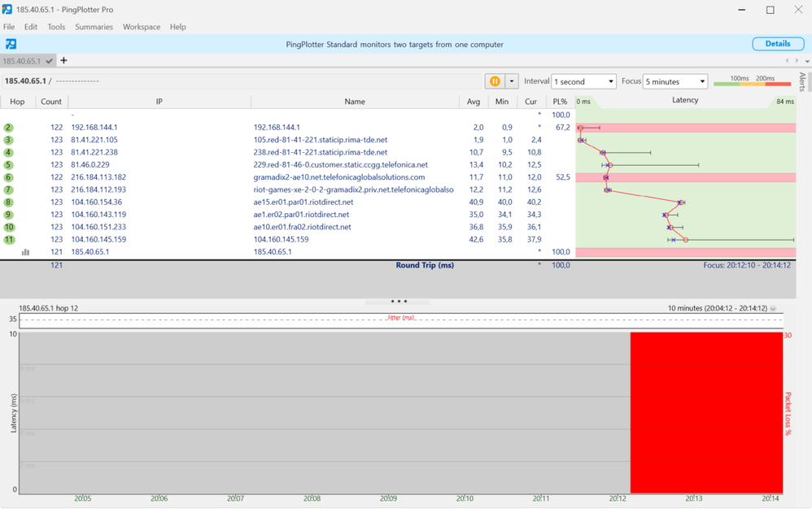Click the PingPlotter logo in the banner

[x=11, y=44]
